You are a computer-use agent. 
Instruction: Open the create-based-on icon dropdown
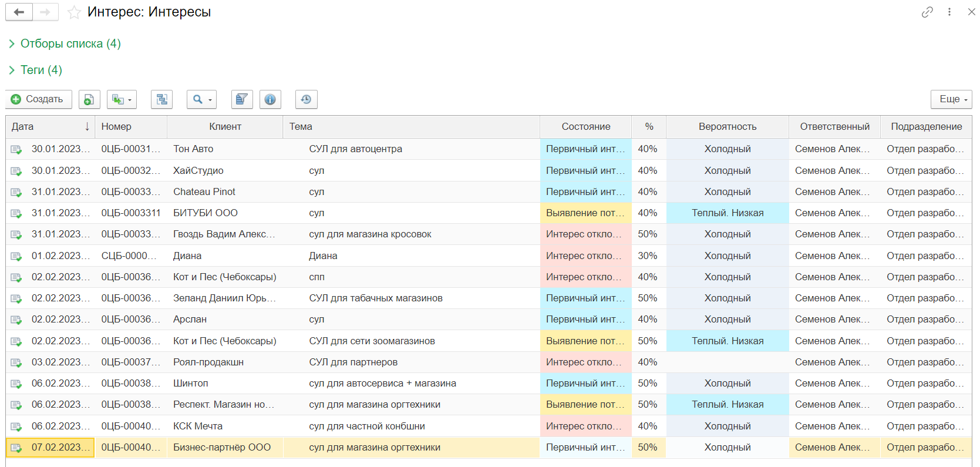click(122, 99)
